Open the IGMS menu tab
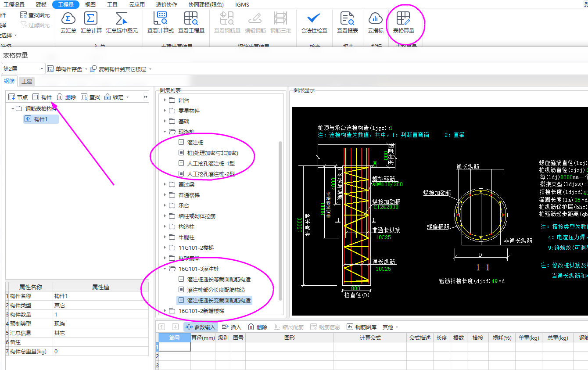This screenshot has height=370, width=588. (242, 4)
